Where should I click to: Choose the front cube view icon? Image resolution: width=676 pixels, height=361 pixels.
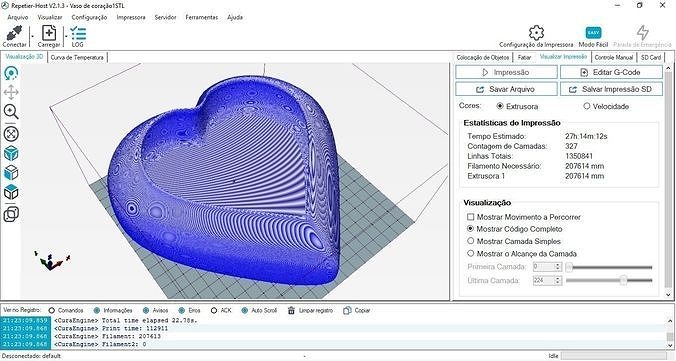click(x=11, y=173)
